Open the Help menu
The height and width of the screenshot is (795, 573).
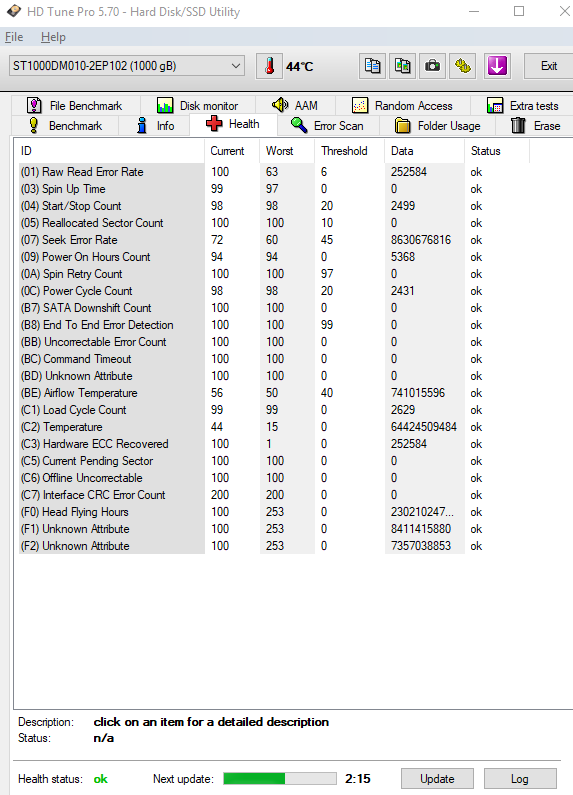point(53,37)
